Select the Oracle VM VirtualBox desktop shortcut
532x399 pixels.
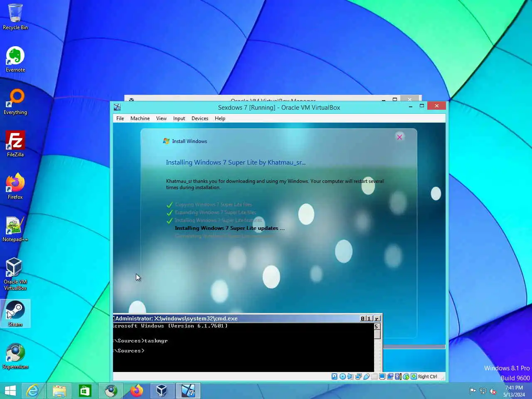(15, 274)
